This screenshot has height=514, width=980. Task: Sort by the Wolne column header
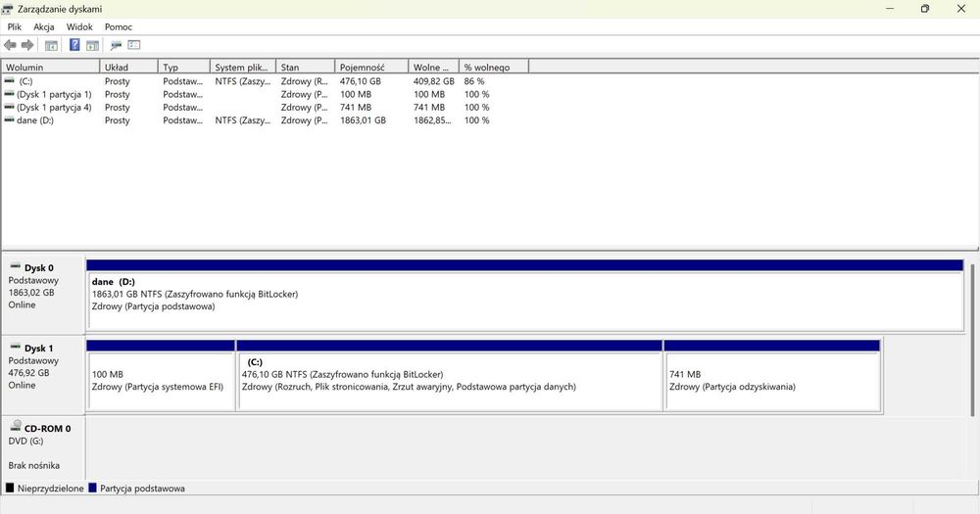[433, 67]
